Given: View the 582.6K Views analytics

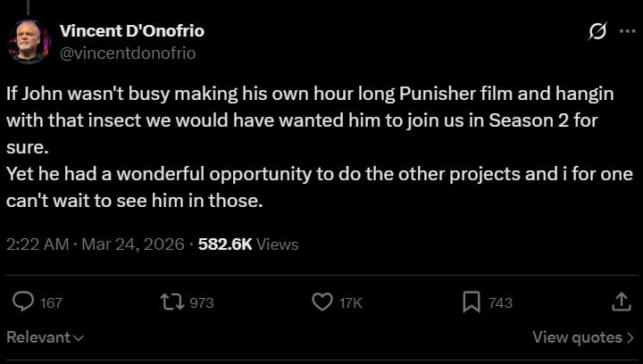Looking at the screenshot, I should (x=248, y=244).
